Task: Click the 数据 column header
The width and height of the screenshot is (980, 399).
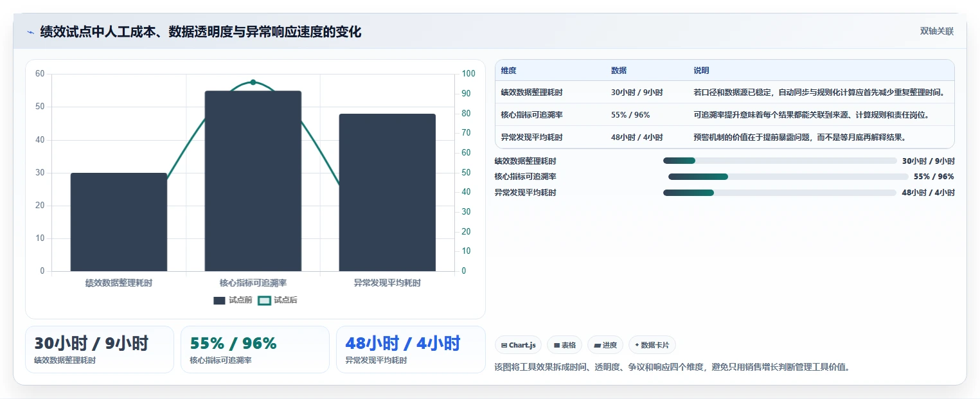Action: [619, 71]
